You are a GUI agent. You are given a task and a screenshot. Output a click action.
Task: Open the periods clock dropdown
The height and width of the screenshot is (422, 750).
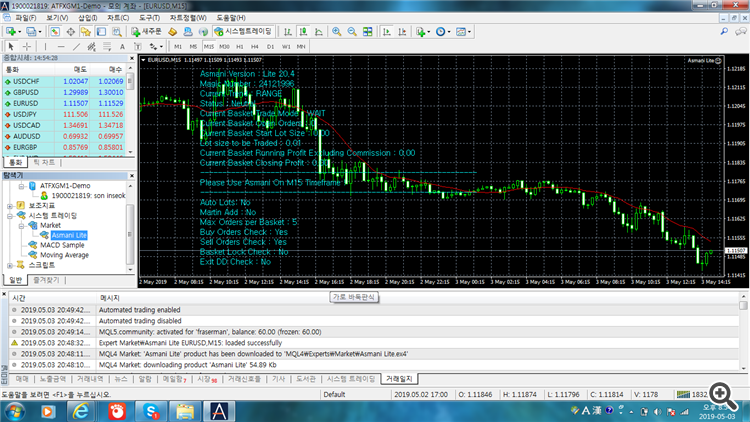pos(443,32)
